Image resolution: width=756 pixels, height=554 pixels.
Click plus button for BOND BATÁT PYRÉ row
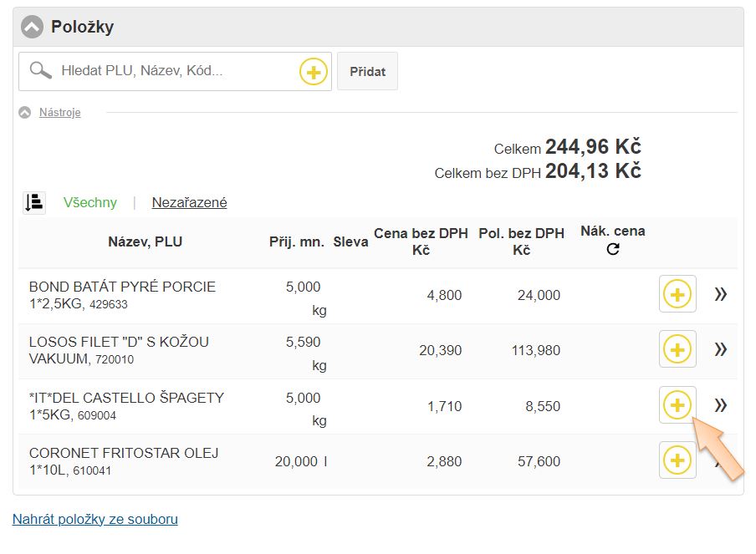(677, 294)
